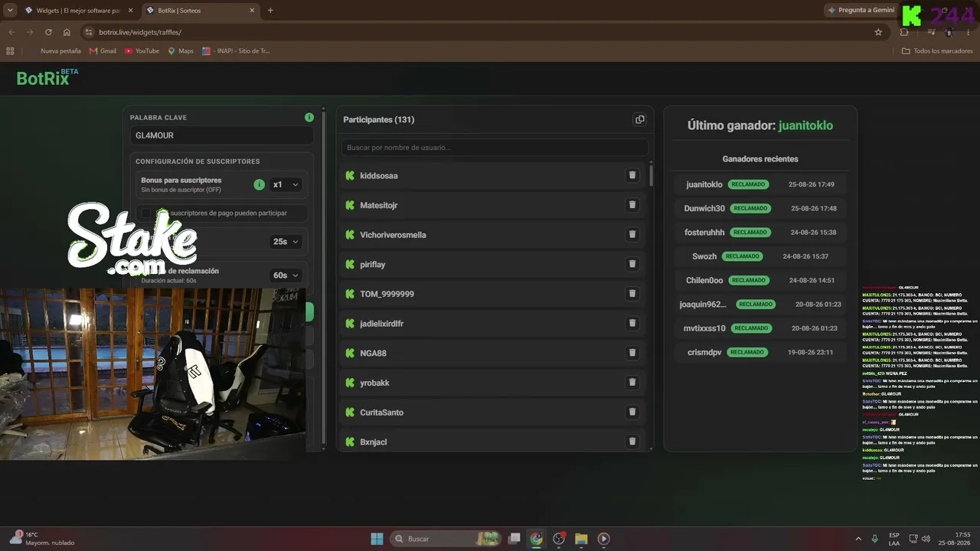This screenshot has width=980, height=551.
Task: Open Chrome profile avatar
Action: click(949, 32)
